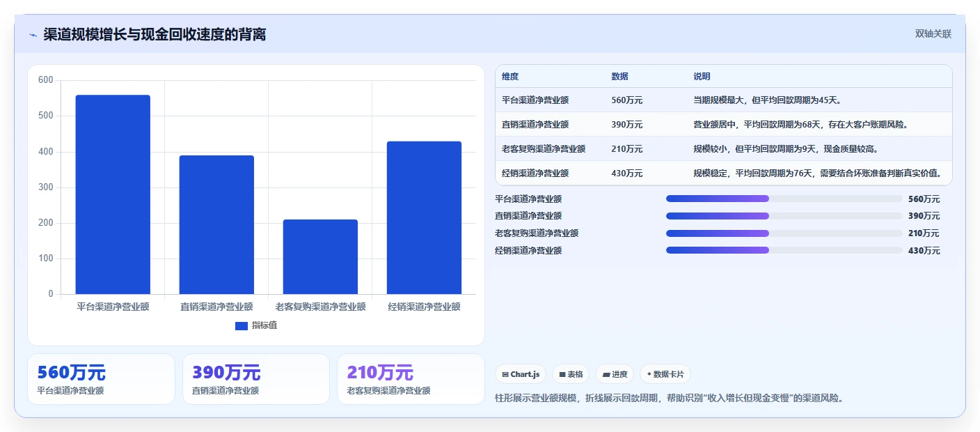Open the 210万元 老客复购渠道净营业额 data card

coord(411,379)
